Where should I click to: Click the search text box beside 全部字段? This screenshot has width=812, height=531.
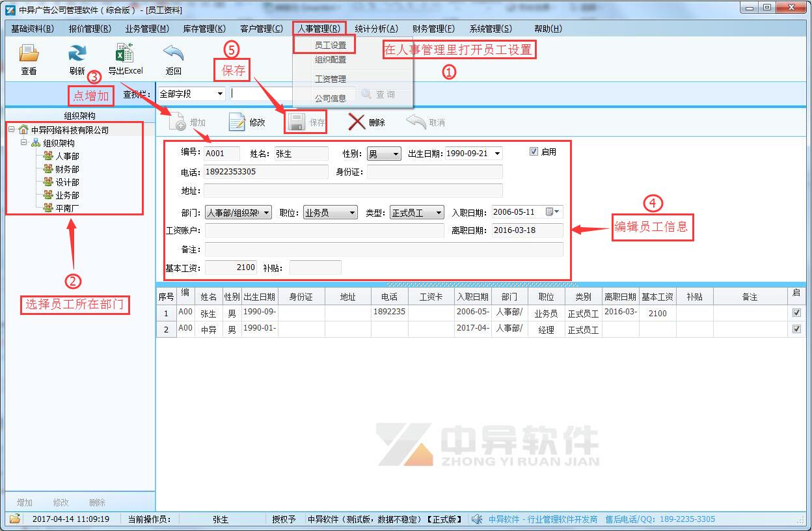[293, 94]
